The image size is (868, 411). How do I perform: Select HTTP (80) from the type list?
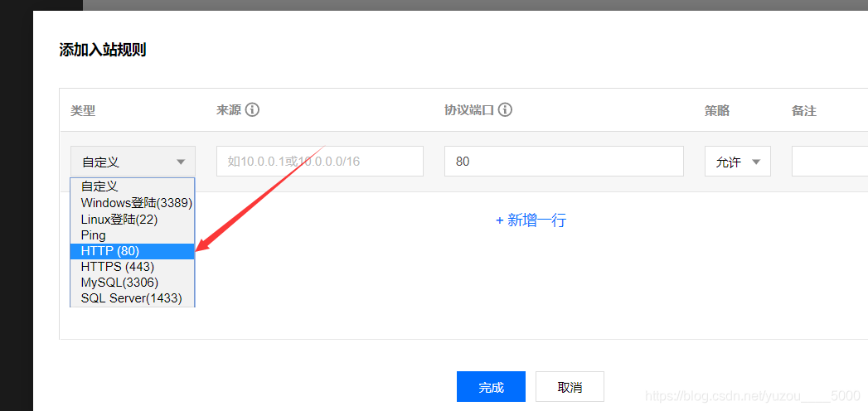(x=133, y=251)
